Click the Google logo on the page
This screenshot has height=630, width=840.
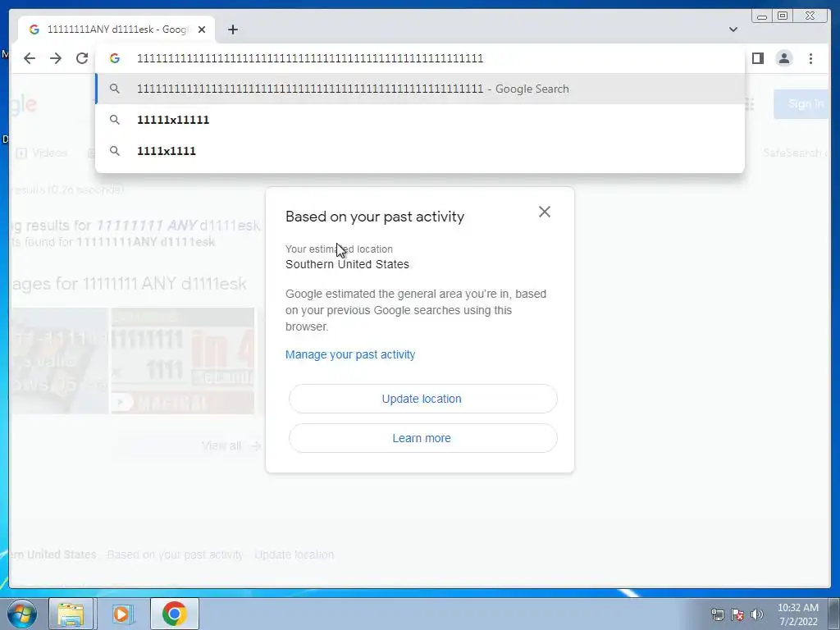tap(23, 104)
